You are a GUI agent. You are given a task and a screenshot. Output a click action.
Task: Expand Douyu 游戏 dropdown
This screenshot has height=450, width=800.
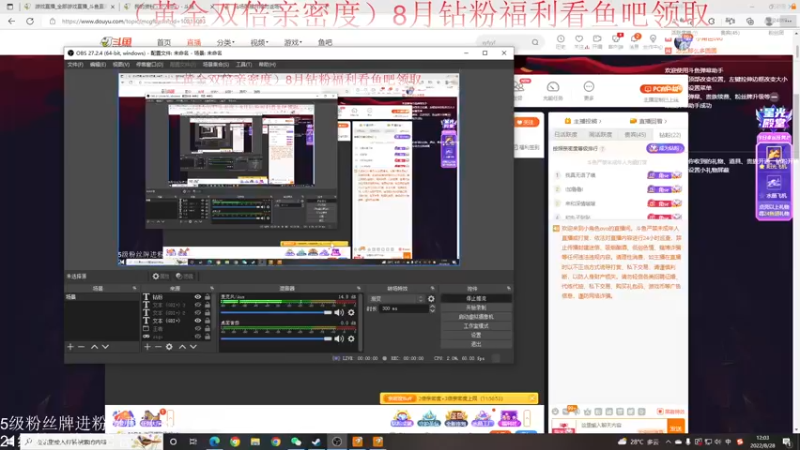pos(293,42)
